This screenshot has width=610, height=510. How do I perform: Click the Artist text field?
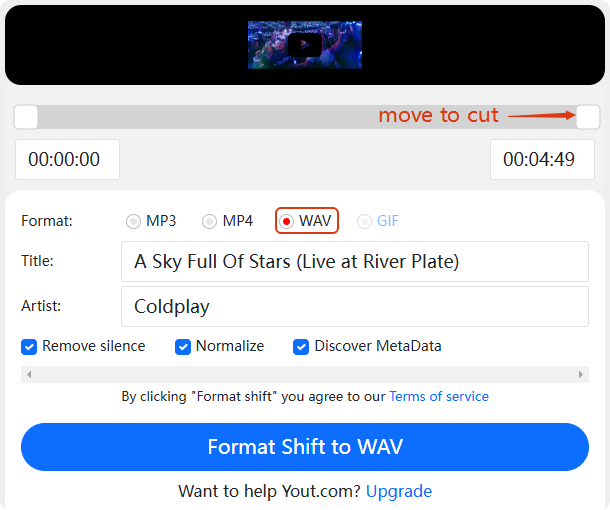click(x=354, y=307)
